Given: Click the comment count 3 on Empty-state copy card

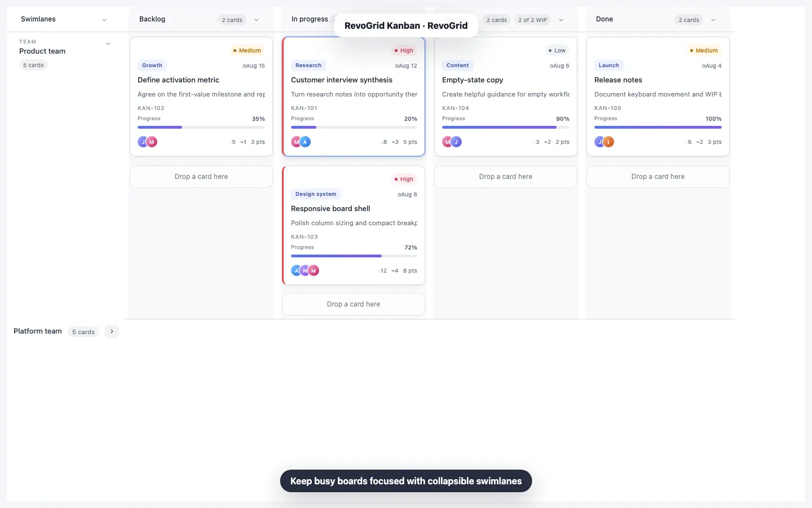Looking at the screenshot, I should 536,142.
